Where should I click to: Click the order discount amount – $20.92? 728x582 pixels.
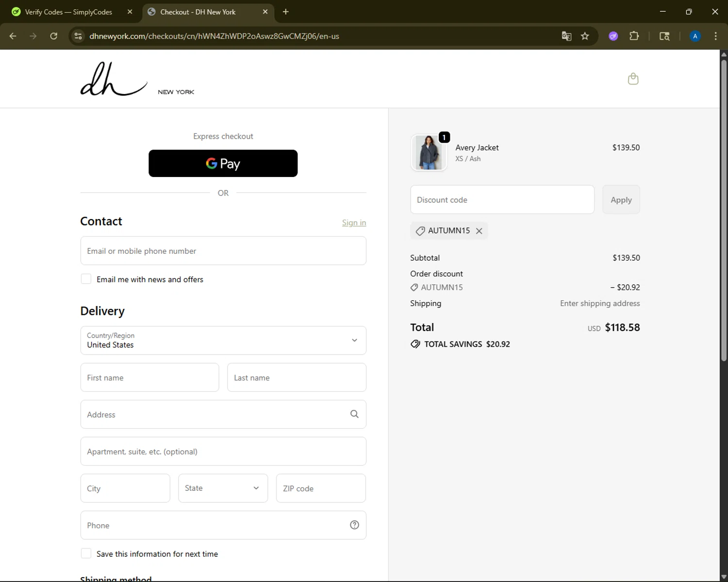[x=625, y=287]
